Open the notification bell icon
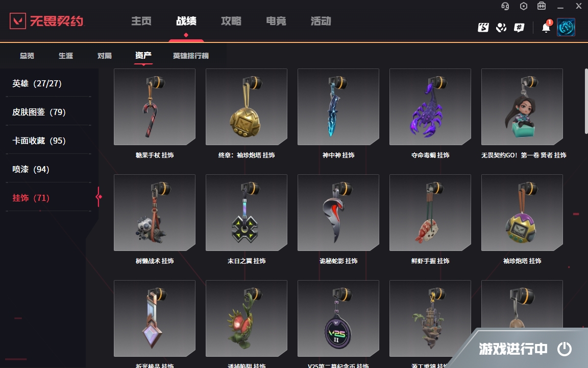 point(546,28)
